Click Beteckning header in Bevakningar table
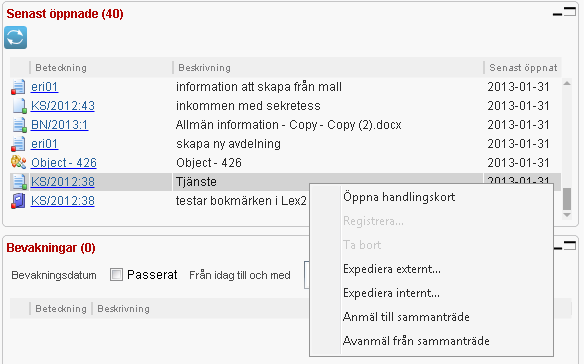 tap(61, 309)
